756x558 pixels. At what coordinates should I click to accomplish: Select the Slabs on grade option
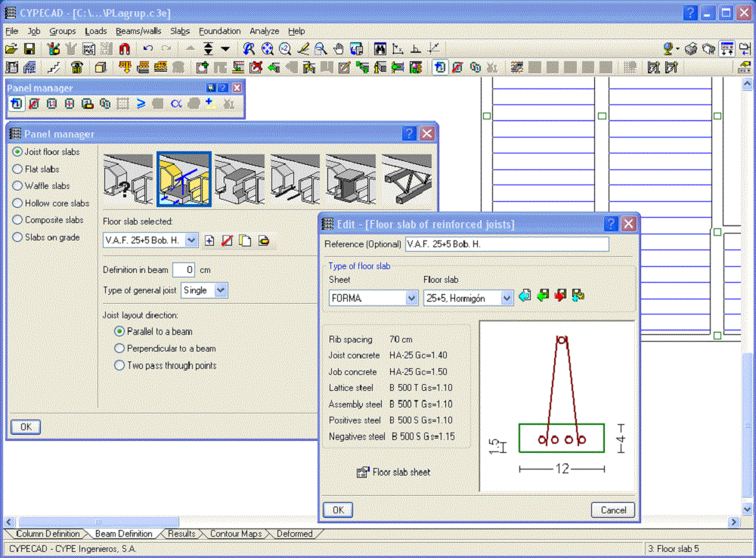coord(17,237)
